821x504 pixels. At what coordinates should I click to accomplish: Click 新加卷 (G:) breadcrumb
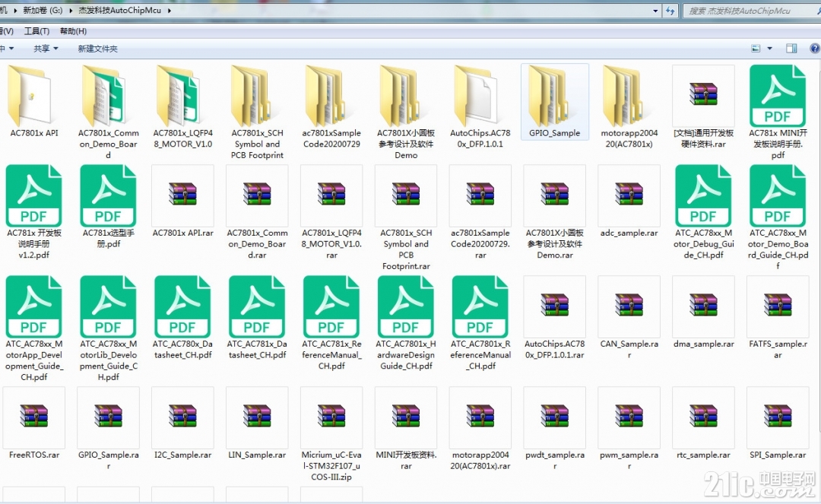click(43, 11)
